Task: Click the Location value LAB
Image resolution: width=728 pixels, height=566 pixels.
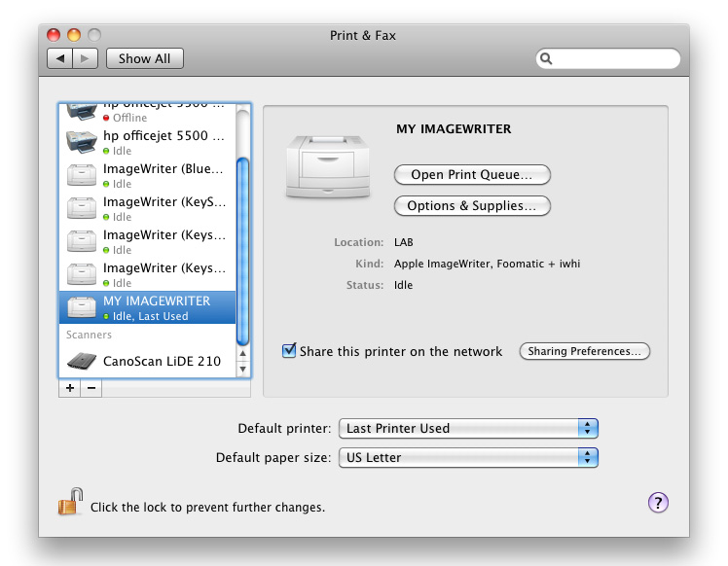Action: coord(404,242)
